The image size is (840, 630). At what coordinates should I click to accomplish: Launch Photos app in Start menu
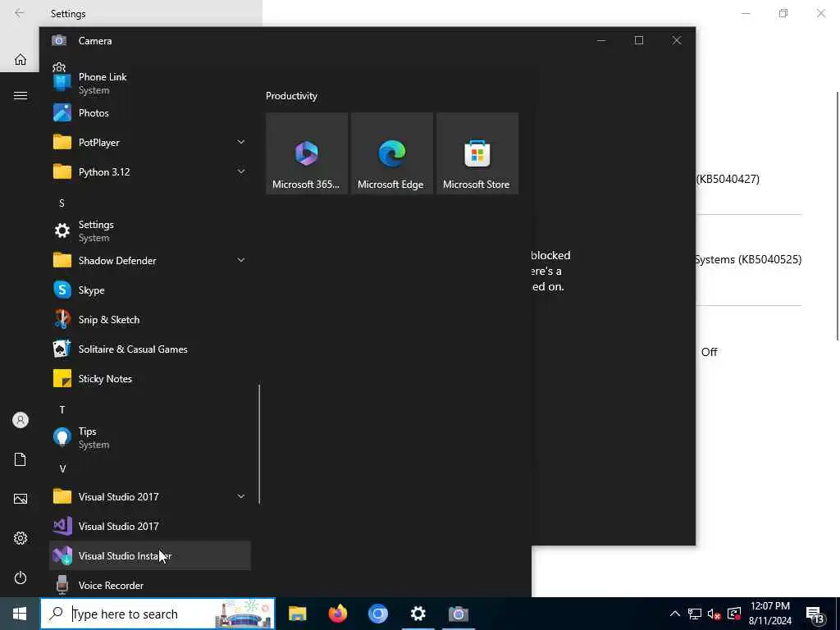pos(149,113)
